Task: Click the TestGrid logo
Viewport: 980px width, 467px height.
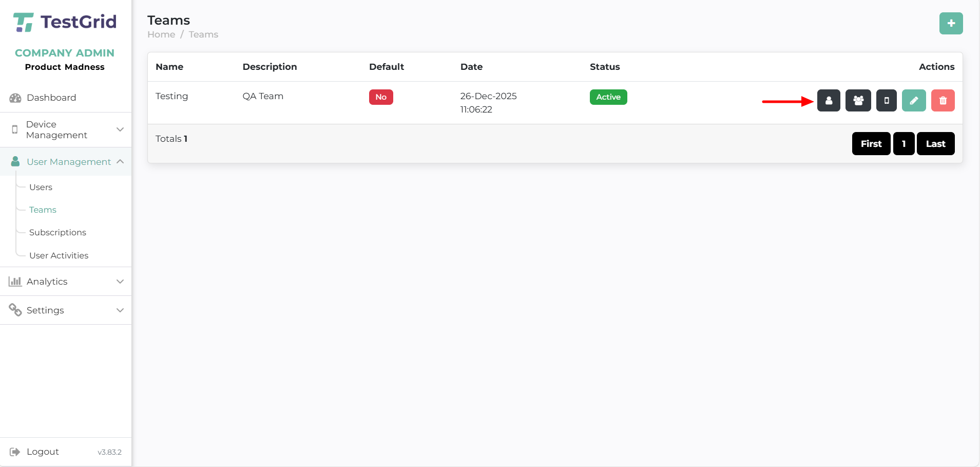Action: 65,22
